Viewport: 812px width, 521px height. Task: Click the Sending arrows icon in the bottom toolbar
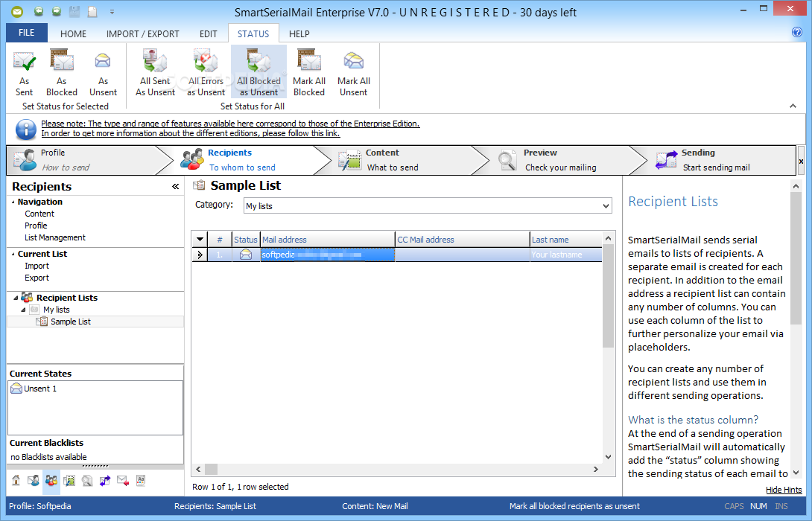point(105,480)
